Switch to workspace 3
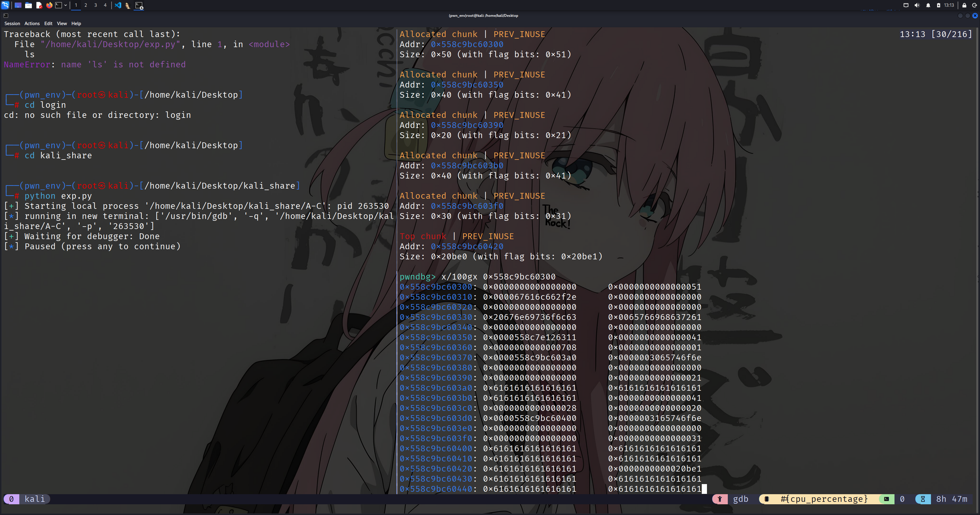Viewport: 980px width, 515px height. coord(96,5)
